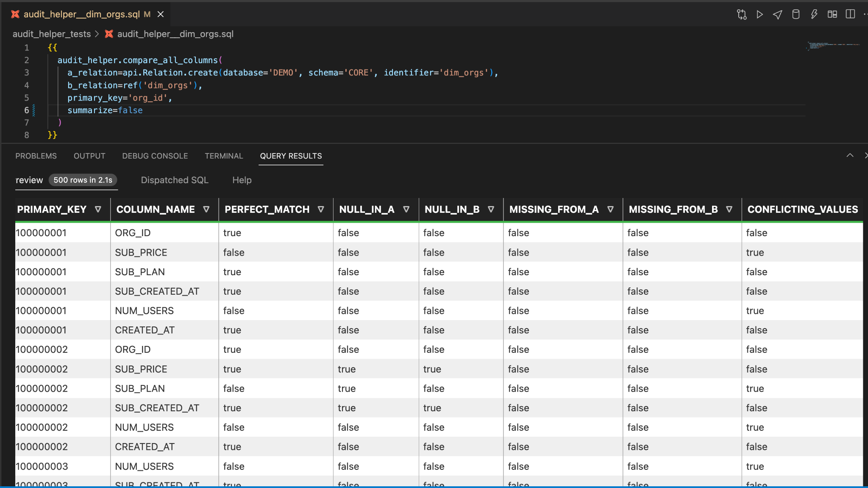
Task: Open changes compare icon in editor toolbar
Action: tap(742, 14)
